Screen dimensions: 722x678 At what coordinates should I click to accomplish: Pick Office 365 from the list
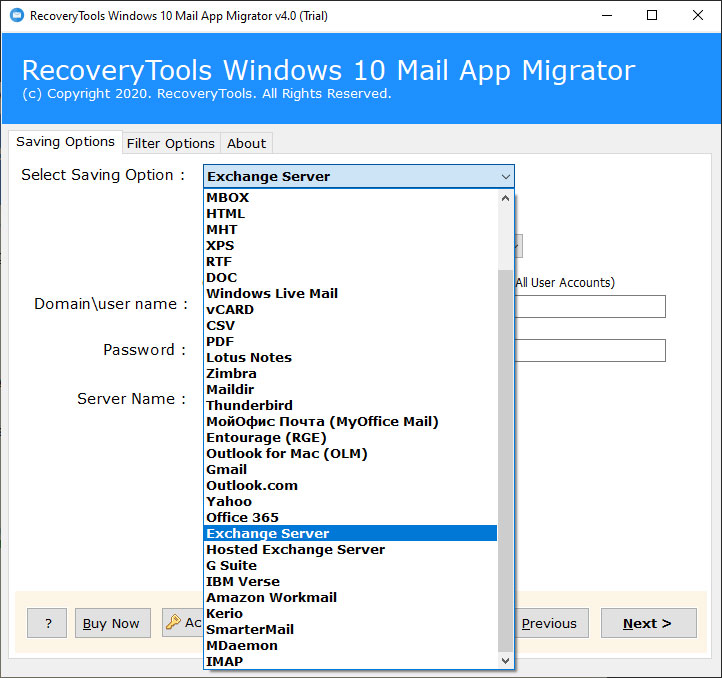pyautogui.click(x=350, y=518)
